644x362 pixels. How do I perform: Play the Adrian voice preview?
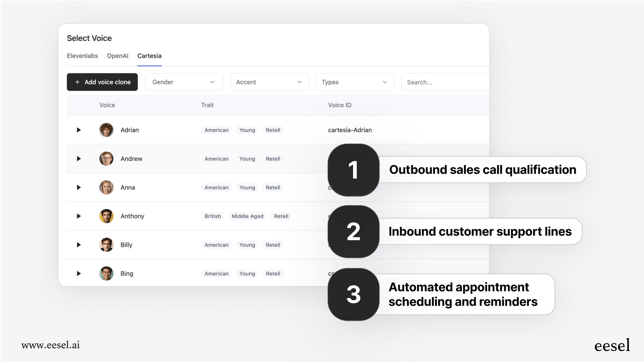[79, 130]
